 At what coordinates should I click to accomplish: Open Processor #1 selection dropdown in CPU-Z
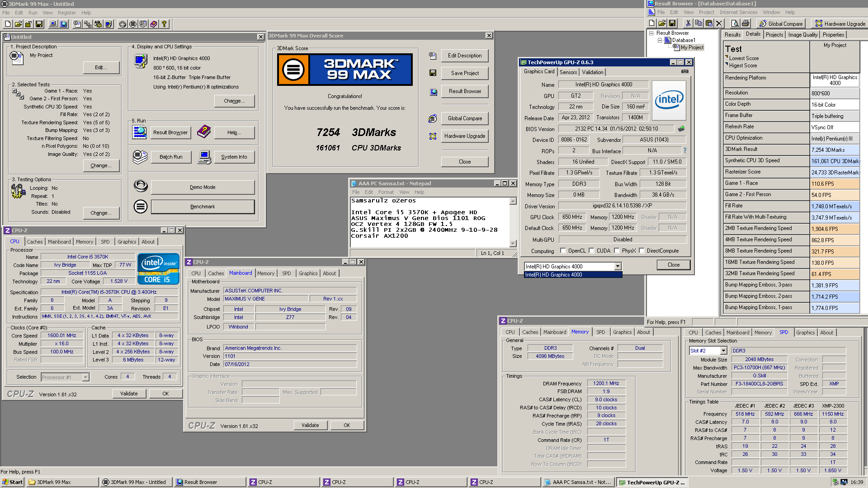(85, 377)
